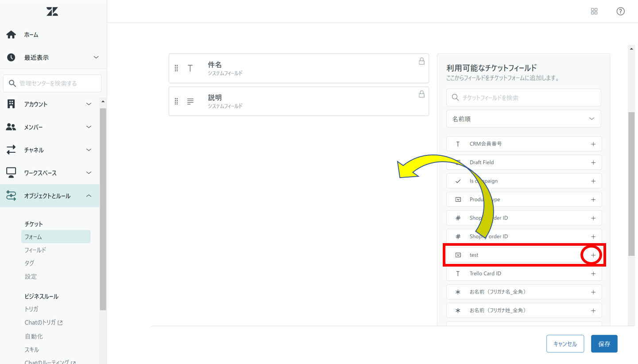Select フィールド in the sidebar
This screenshot has height=364, width=638.
point(35,250)
